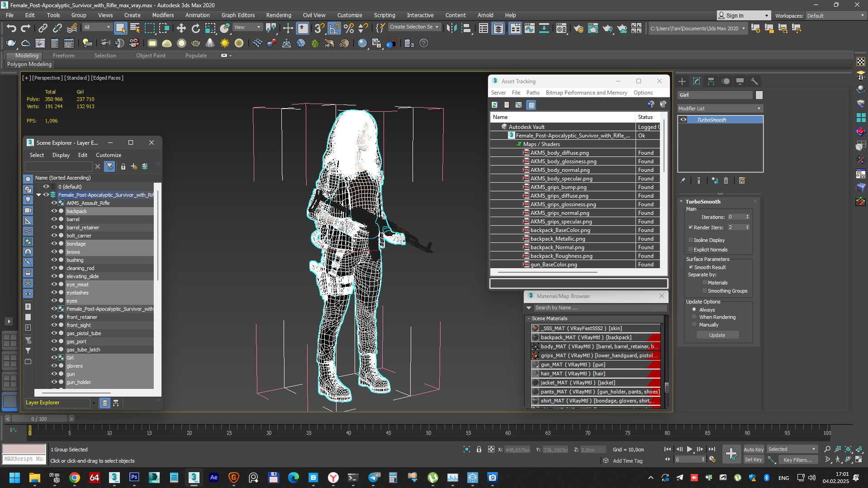This screenshot has height=488, width=868.
Task: Open the Utilities command panel tab
Action: click(754, 81)
